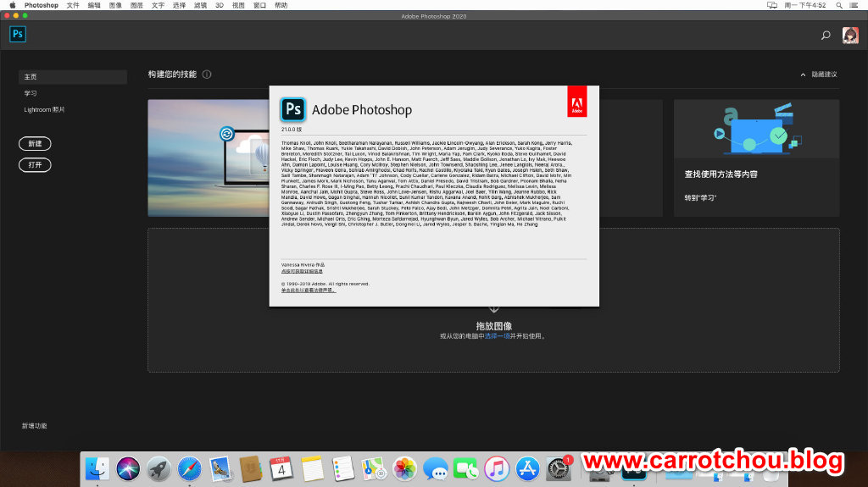Viewport: 868px width, 487px height.
Task: Click the user profile avatar
Action: point(850,35)
